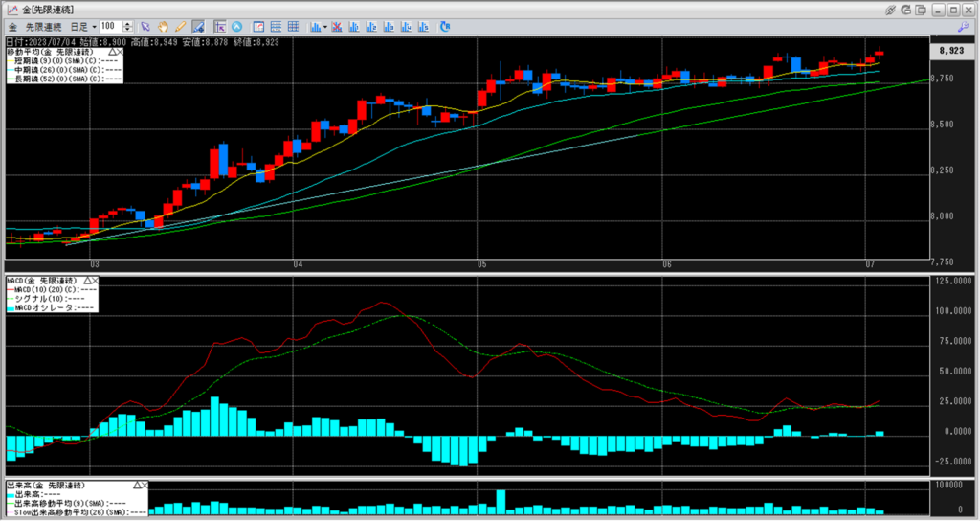Choose the pencil trend line drawing tool
Screen dimensions: 980x521
click(x=180, y=26)
